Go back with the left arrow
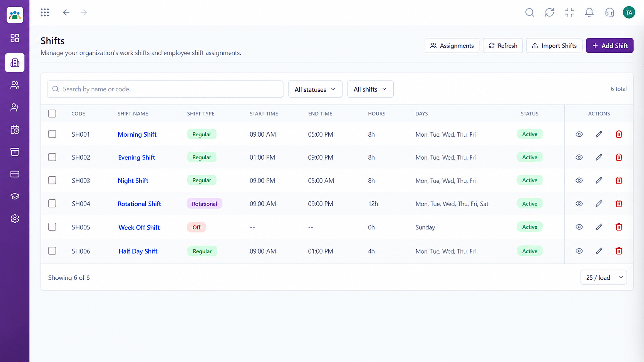This screenshot has width=644, height=362. click(x=66, y=12)
